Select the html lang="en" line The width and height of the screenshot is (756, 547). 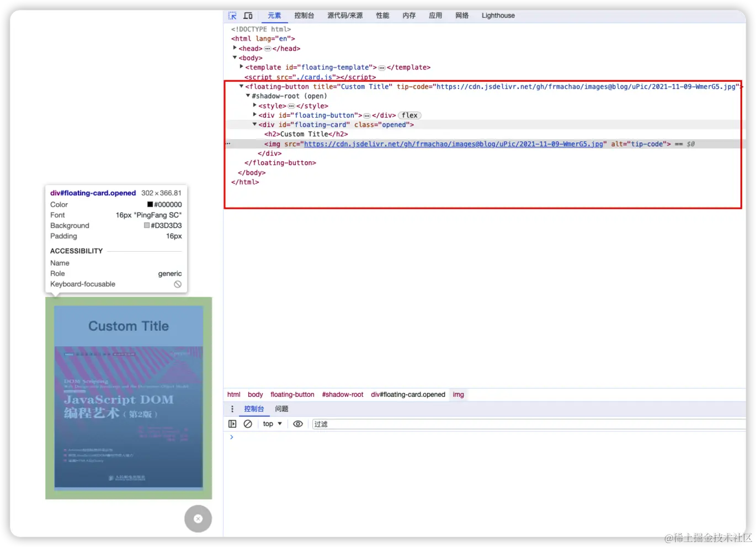click(x=263, y=39)
